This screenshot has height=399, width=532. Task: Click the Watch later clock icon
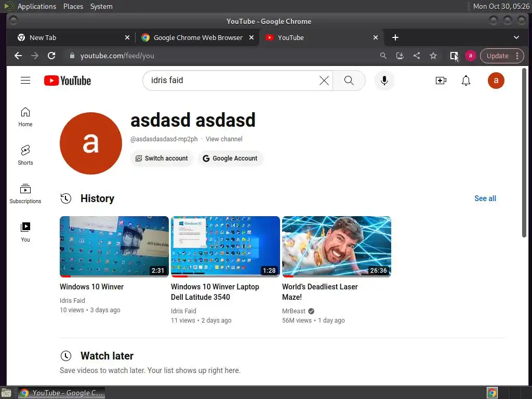point(66,356)
